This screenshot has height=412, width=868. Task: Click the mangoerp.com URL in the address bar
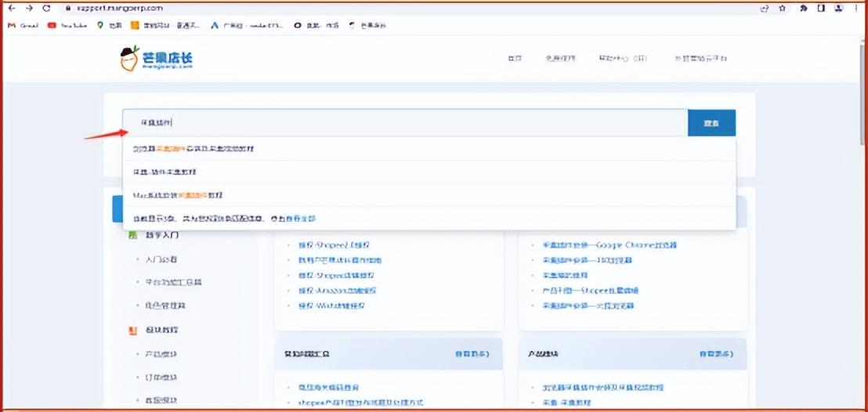point(118,9)
